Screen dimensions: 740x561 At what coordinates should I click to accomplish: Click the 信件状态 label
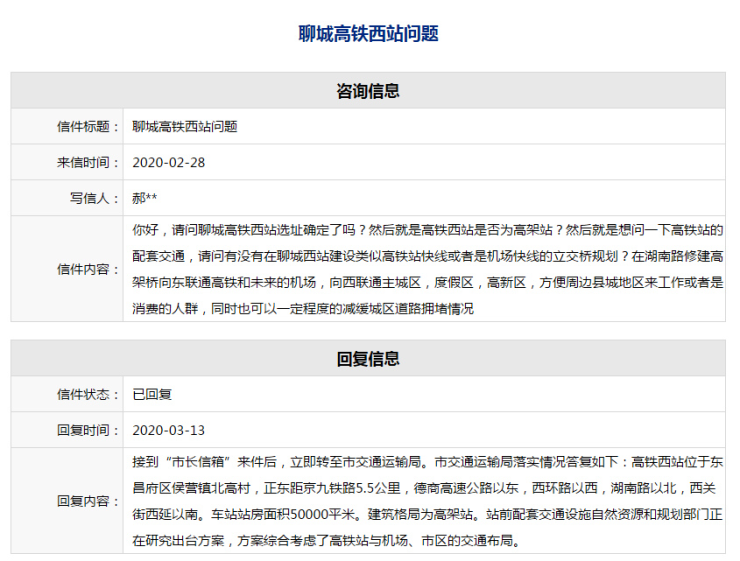(x=88, y=394)
